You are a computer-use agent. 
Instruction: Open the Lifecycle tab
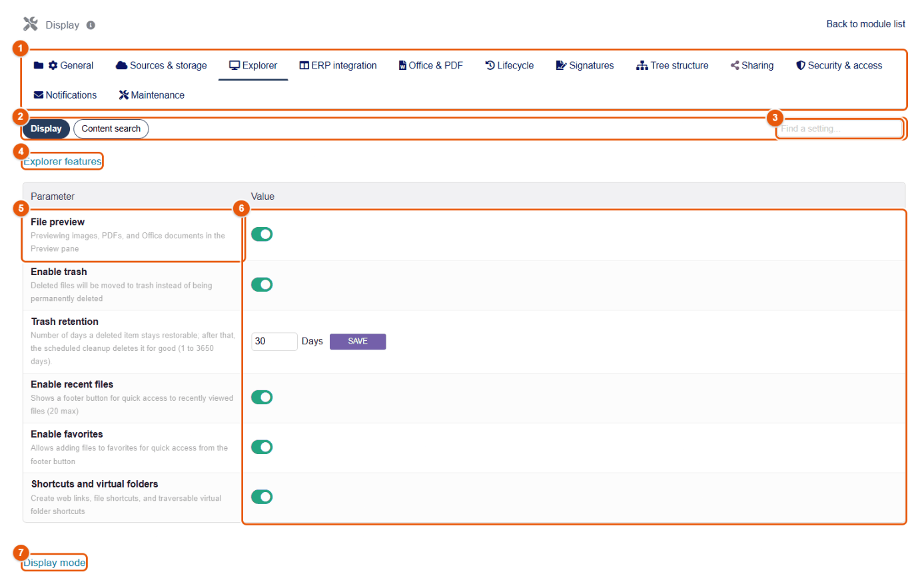[509, 65]
